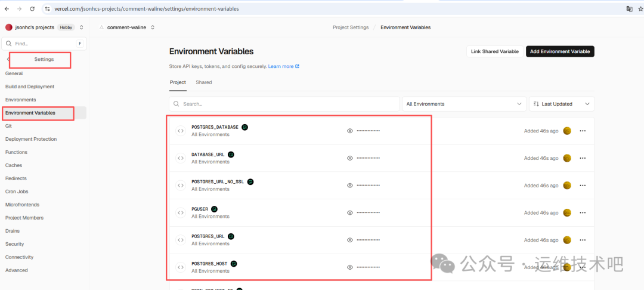The image size is (644, 290).
Task: Open Redirects settings in sidebar
Action: click(16, 178)
